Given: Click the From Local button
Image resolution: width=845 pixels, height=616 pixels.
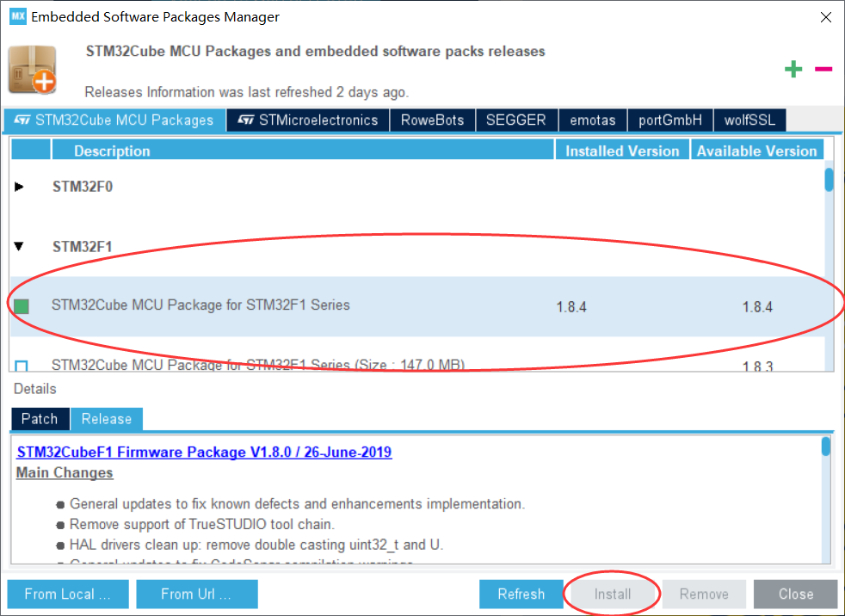Looking at the screenshot, I should 67,594.
